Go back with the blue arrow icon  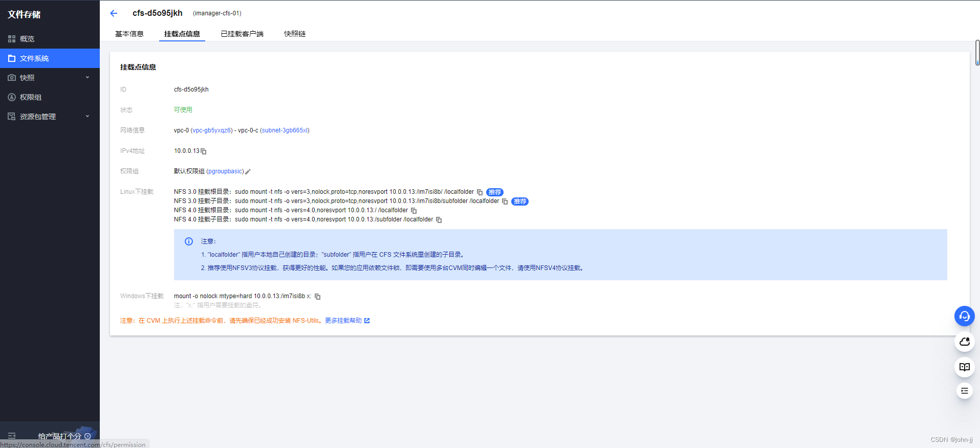tap(114, 13)
